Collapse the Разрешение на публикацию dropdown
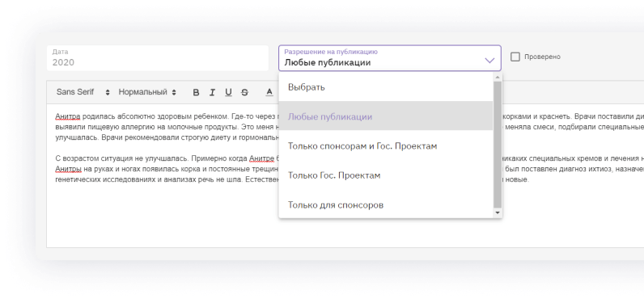The image size is (644, 299). tap(390, 58)
